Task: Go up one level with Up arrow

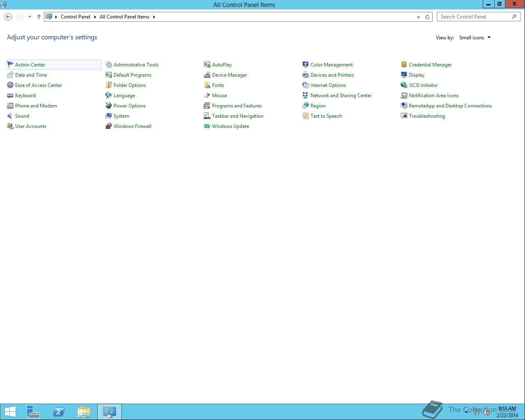Action: [39, 17]
